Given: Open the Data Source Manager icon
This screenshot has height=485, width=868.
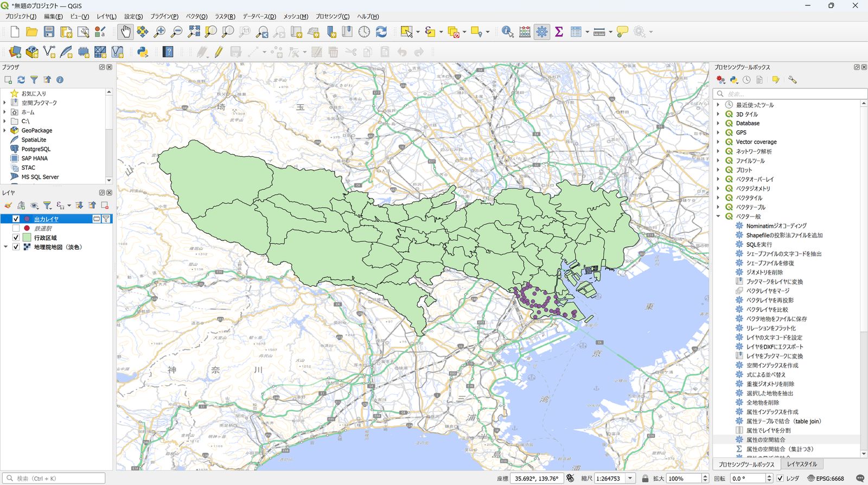Looking at the screenshot, I should point(15,52).
